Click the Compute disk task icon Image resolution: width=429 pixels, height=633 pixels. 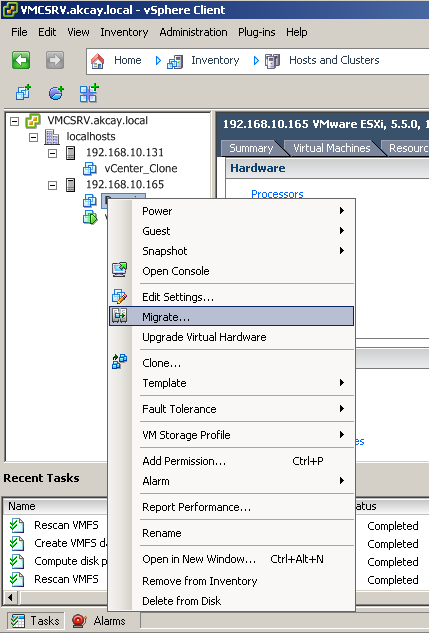pos(17,561)
